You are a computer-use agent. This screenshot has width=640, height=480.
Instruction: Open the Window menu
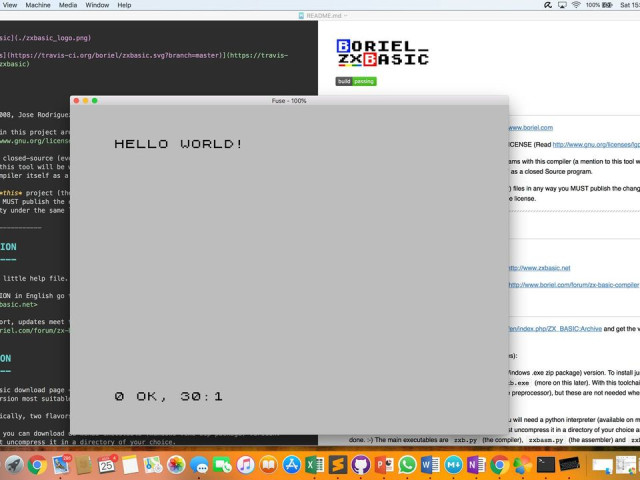98,5
